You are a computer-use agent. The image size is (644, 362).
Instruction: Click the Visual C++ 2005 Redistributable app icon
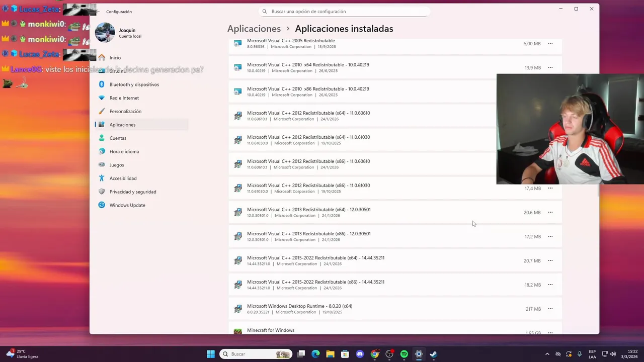[237, 43]
